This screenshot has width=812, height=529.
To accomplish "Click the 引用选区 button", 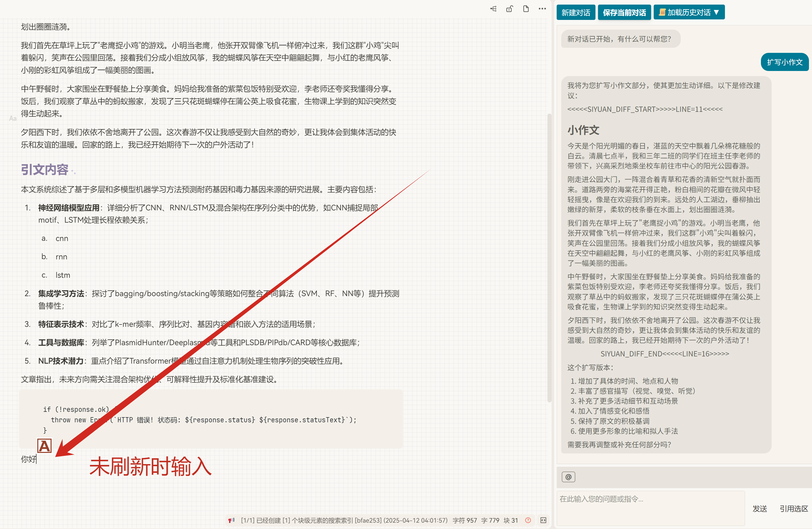I will point(794,509).
